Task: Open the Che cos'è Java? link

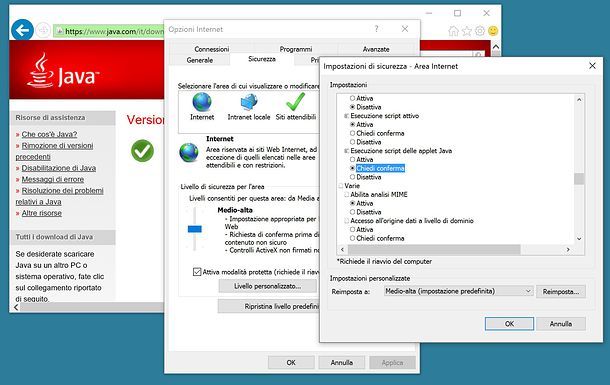Action: pos(49,134)
